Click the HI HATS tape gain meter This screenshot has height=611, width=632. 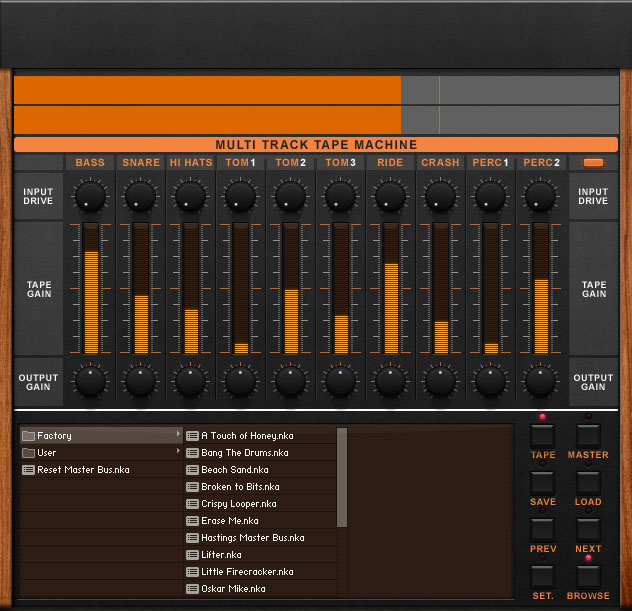tap(190, 288)
